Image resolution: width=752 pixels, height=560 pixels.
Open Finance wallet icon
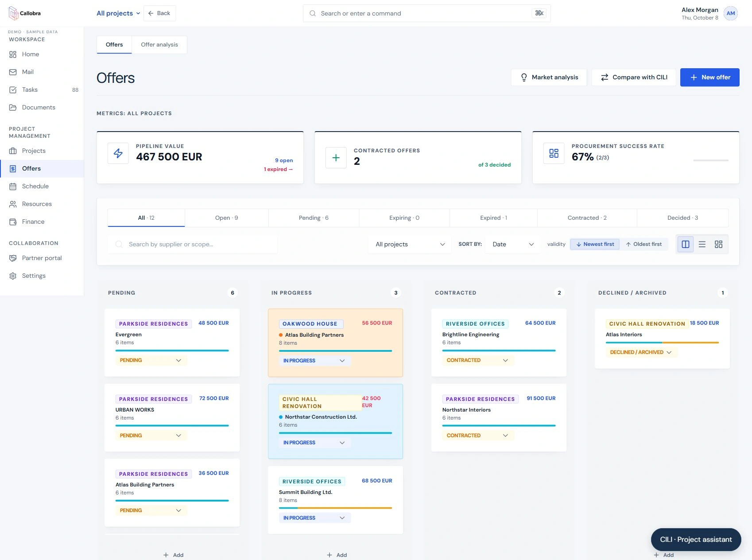(x=13, y=222)
